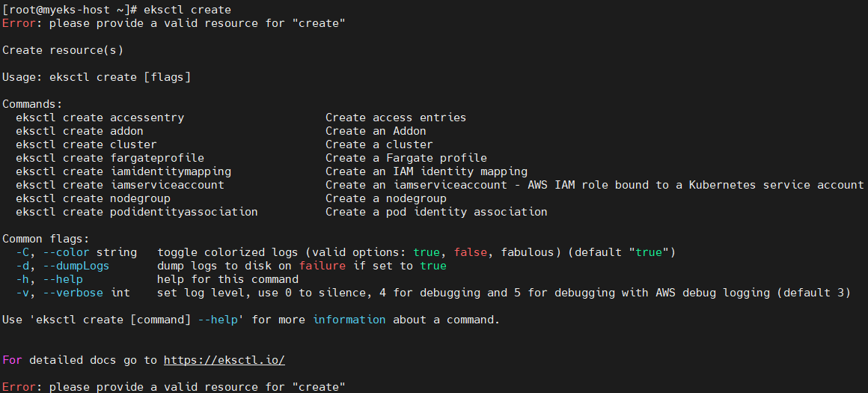The height and width of the screenshot is (393, 868).
Task: Click the magenta word 'For' before detailed docs
Action: pyautogui.click(x=12, y=360)
